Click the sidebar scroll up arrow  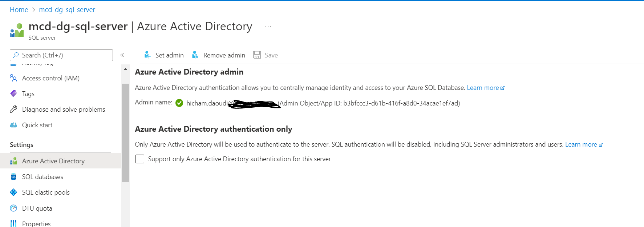tap(125, 69)
